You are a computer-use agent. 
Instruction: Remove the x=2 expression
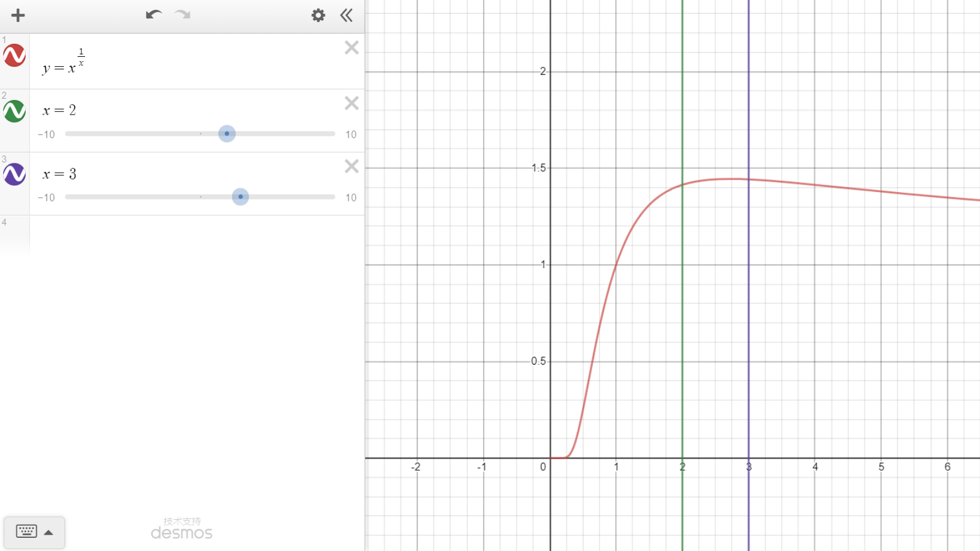coord(351,103)
